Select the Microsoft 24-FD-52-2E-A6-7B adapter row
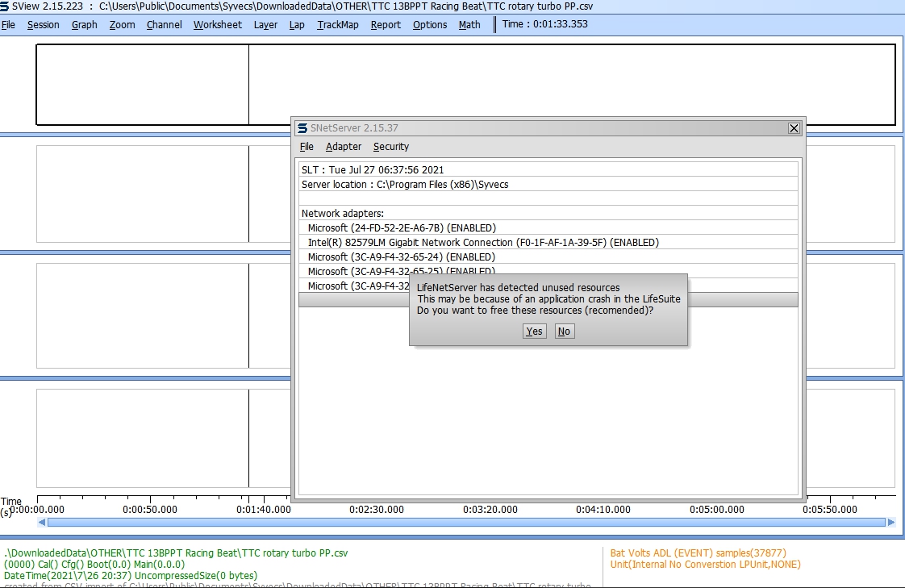 pos(402,228)
